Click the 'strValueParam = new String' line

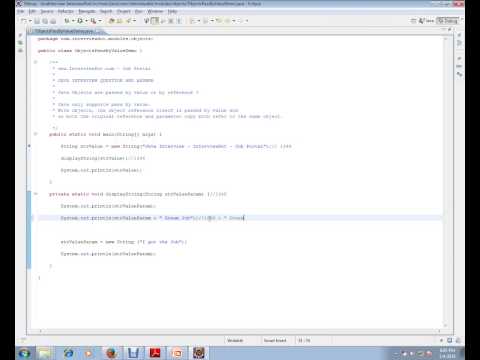click(124, 242)
